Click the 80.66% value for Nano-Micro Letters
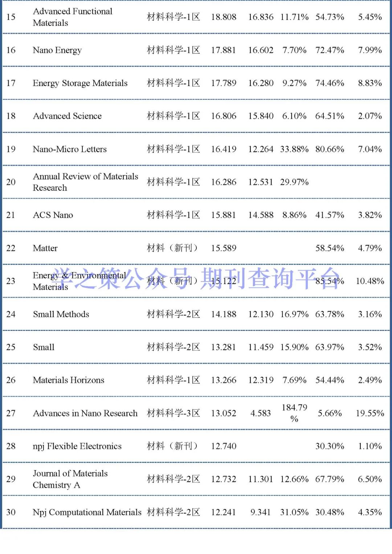 click(330, 149)
